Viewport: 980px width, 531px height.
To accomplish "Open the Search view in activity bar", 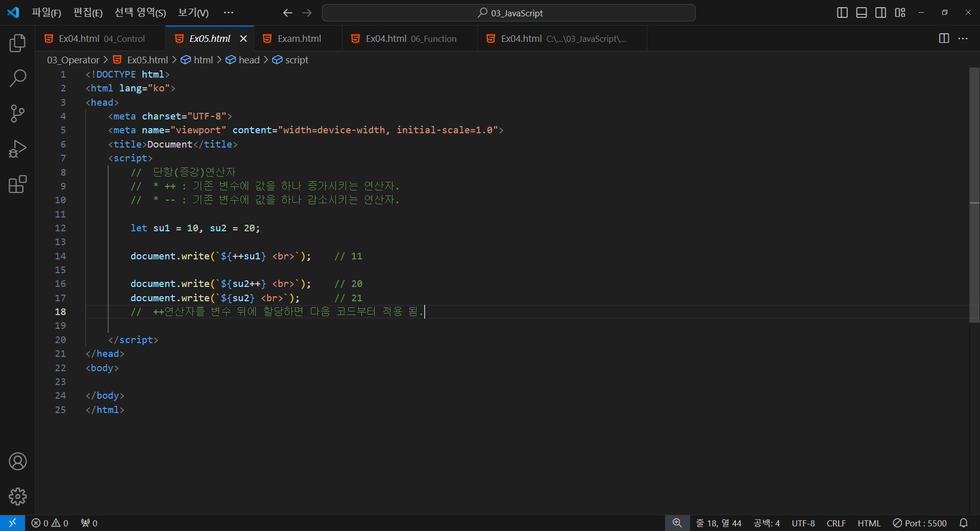I will (x=17, y=78).
